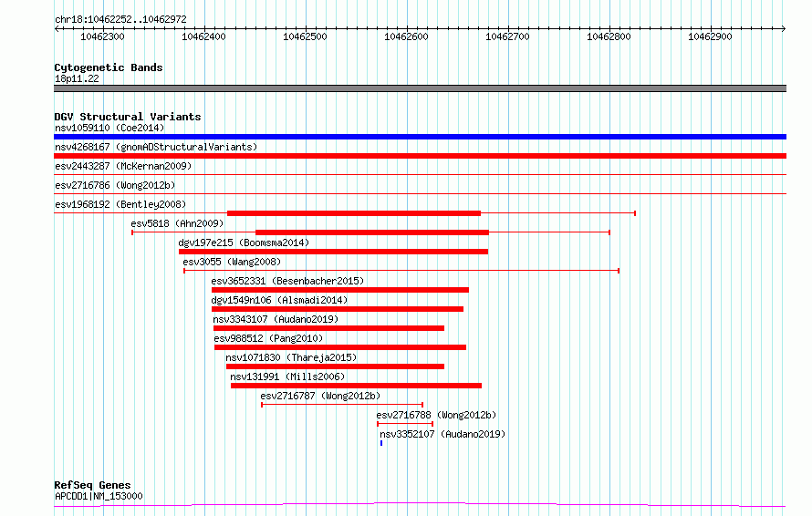The width and height of the screenshot is (812, 516).
Task: Select the thick segment of esv5818
Action: pos(372,232)
